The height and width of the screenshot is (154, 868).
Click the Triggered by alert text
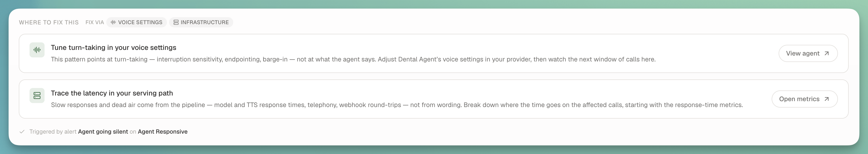coord(53,132)
